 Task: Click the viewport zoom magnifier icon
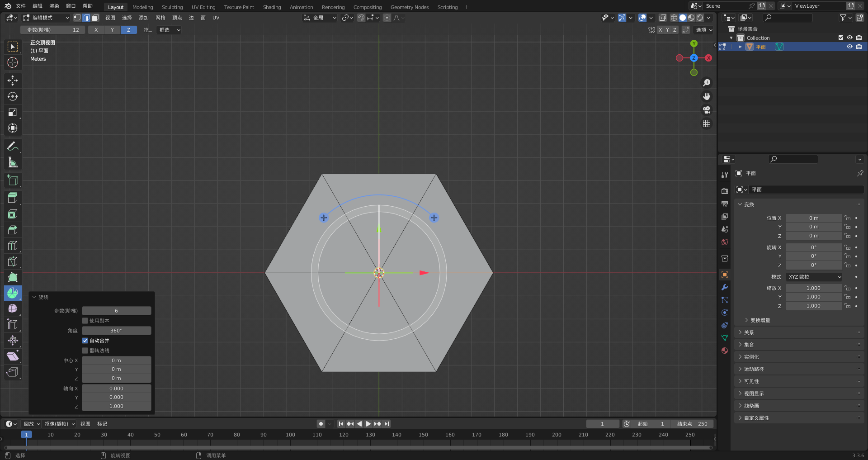coord(707,83)
